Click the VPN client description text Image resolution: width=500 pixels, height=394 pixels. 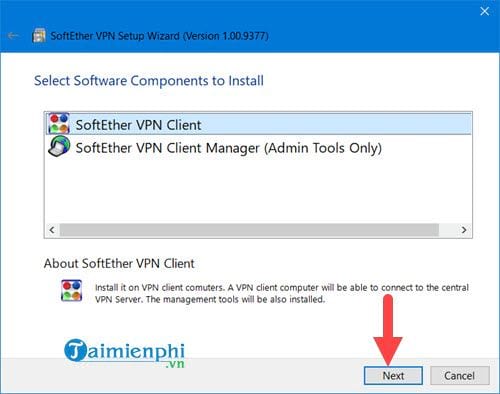coord(282,293)
